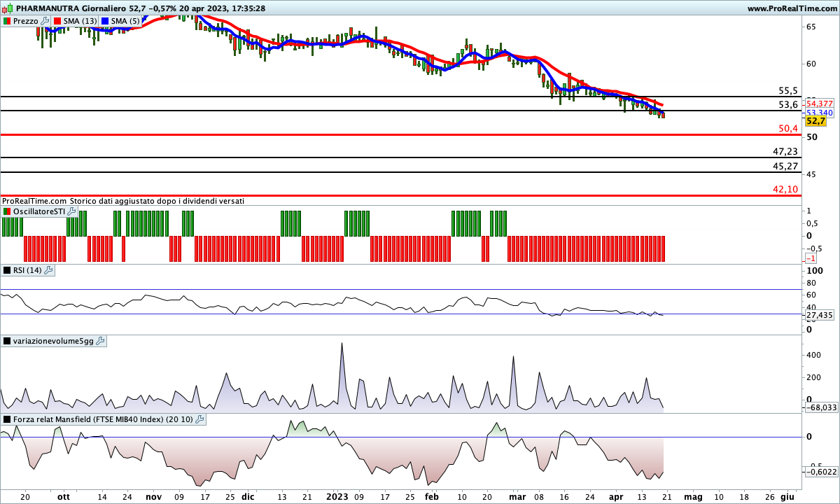840x504 pixels.
Task: Open variazionevolume5gg wrench settings icon
Action: [100, 341]
